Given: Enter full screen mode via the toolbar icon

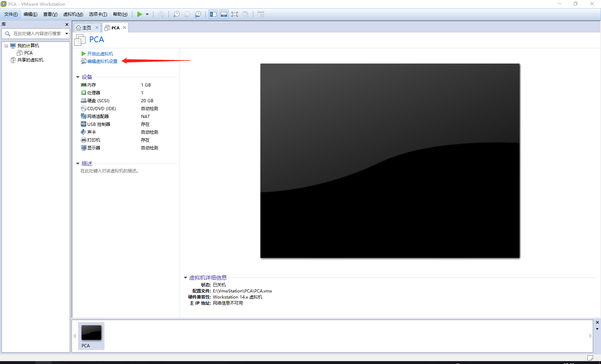Looking at the screenshot, I should pyautogui.click(x=235, y=14).
